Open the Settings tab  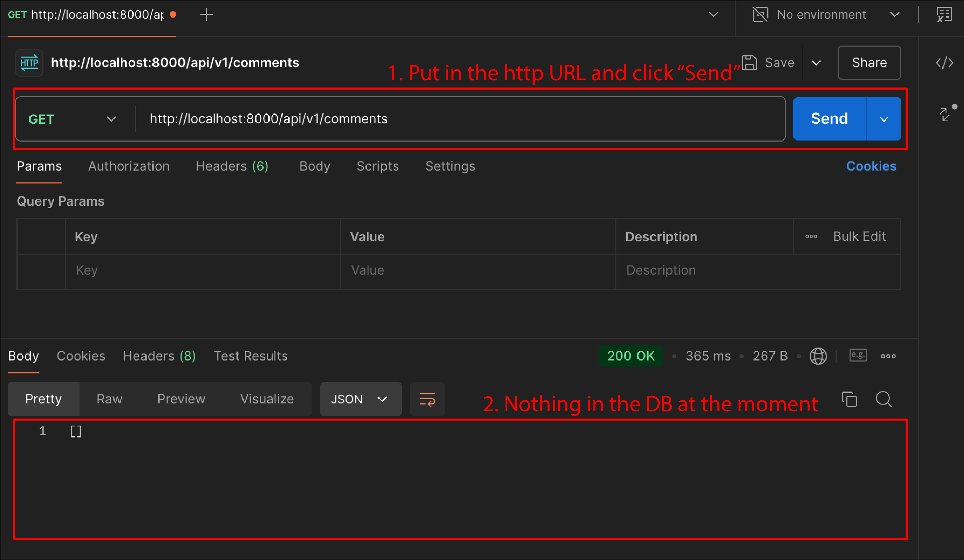pos(450,166)
